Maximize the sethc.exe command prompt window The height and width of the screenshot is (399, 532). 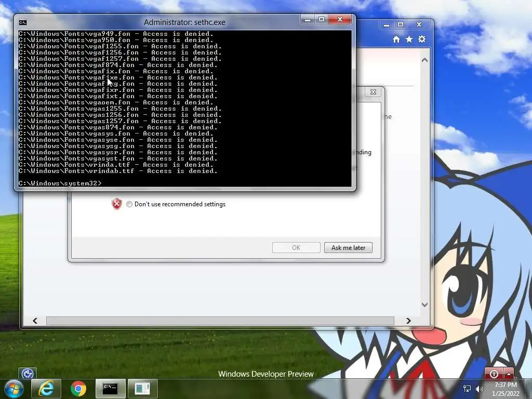321,20
